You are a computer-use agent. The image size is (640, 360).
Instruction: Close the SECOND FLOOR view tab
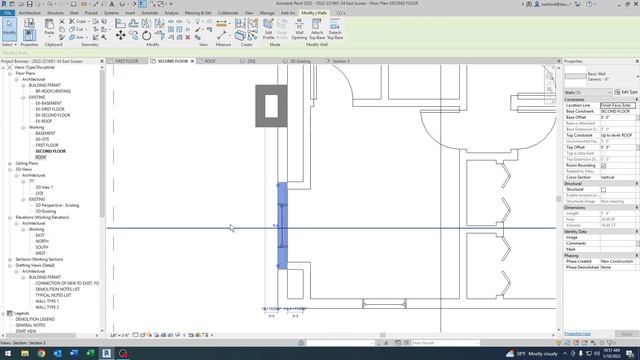[192, 61]
